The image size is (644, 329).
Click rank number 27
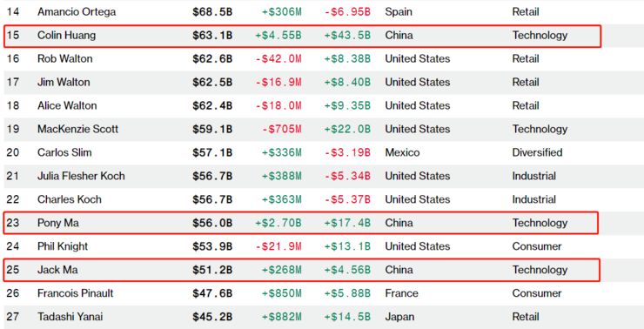click(x=13, y=316)
